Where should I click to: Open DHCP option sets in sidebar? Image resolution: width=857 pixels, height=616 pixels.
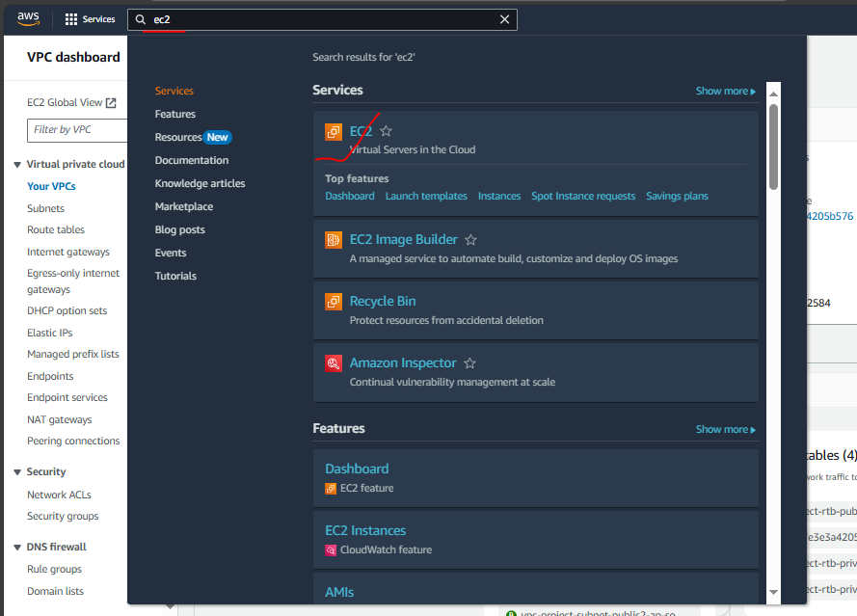[67, 311]
